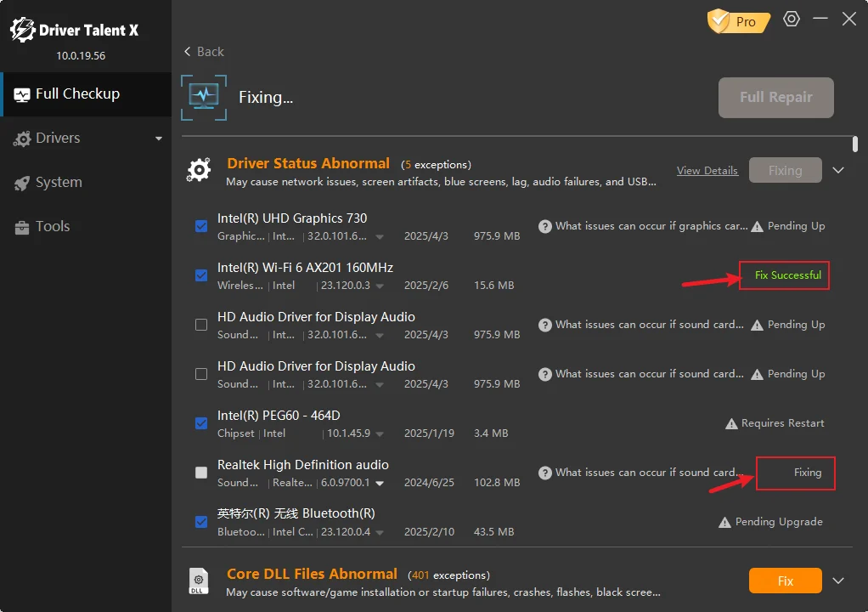The width and height of the screenshot is (868, 612).
Task: Toggle the Realtek High Definition audio checkbox
Action: point(201,473)
